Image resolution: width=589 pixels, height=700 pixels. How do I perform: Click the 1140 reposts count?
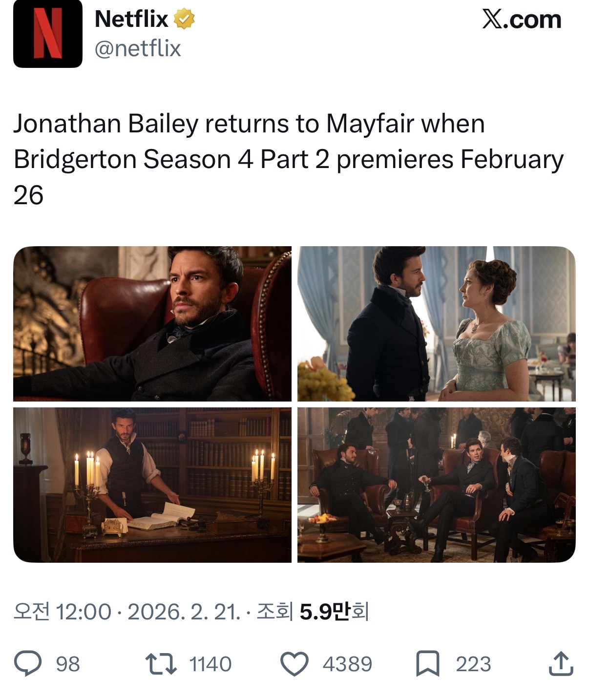210,664
